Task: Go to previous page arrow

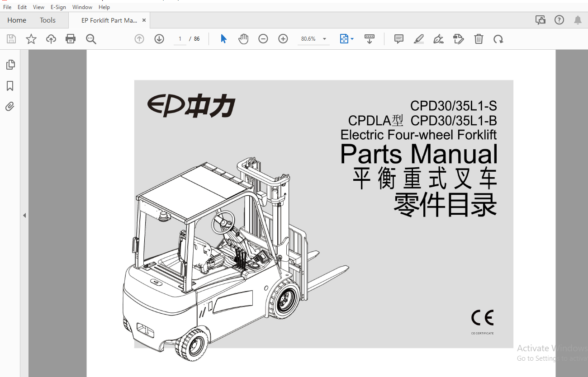Action: coord(139,39)
